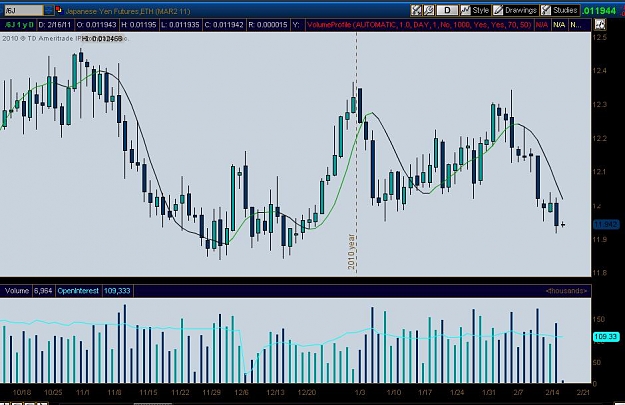This screenshot has width=625, height=405.
Task: Click the colored squares icon beside symbol box
Action: coord(59,10)
